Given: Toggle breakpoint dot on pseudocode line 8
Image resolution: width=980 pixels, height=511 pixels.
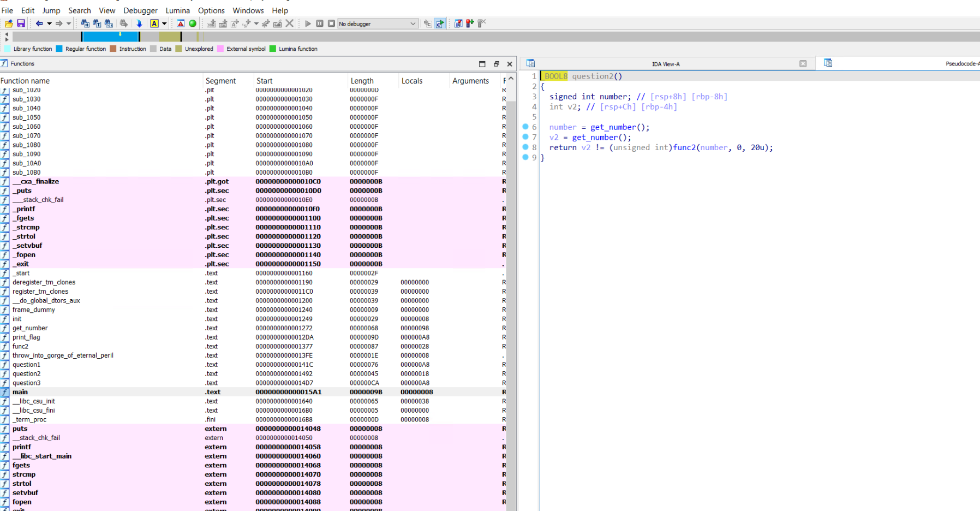Looking at the screenshot, I should (x=525, y=147).
